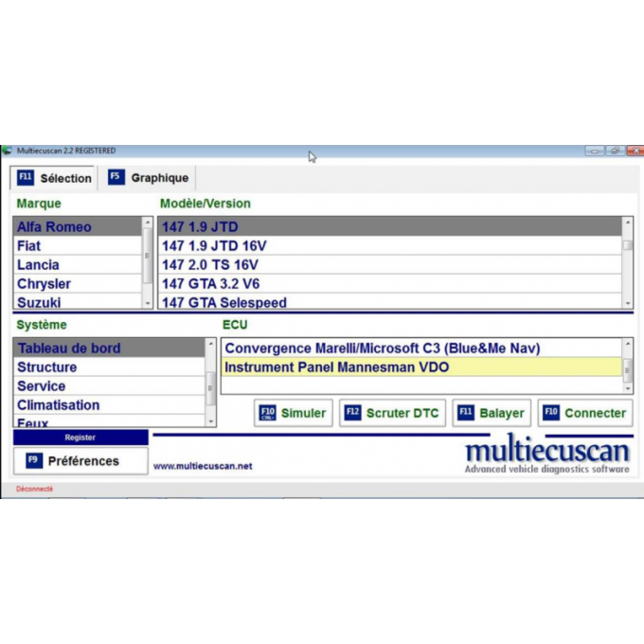
Task: Select Alfa Romeo in Marque list
Action: point(78,226)
